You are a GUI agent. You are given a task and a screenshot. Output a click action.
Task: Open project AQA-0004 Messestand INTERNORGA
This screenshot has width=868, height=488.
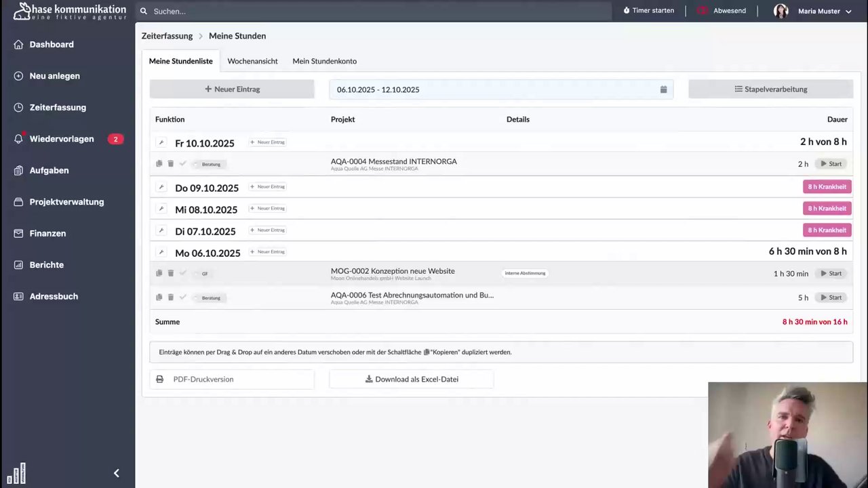394,161
